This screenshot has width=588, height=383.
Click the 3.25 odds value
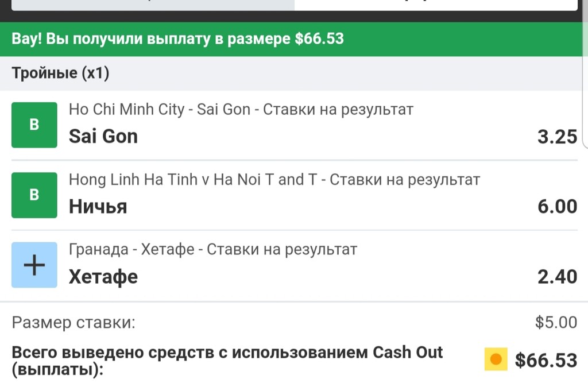tap(557, 137)
